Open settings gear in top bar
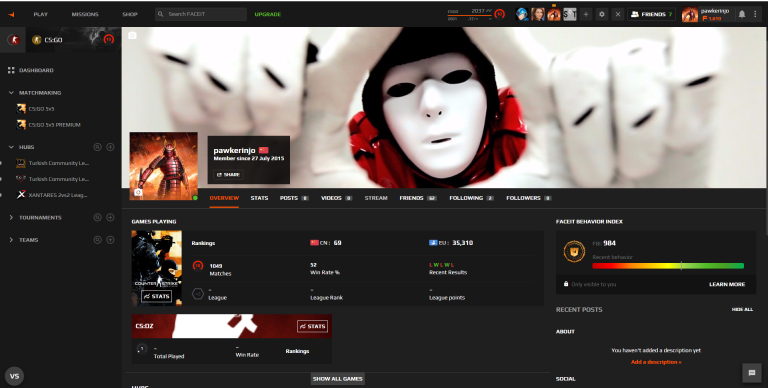The image size is (768, 388). [601, 14]
